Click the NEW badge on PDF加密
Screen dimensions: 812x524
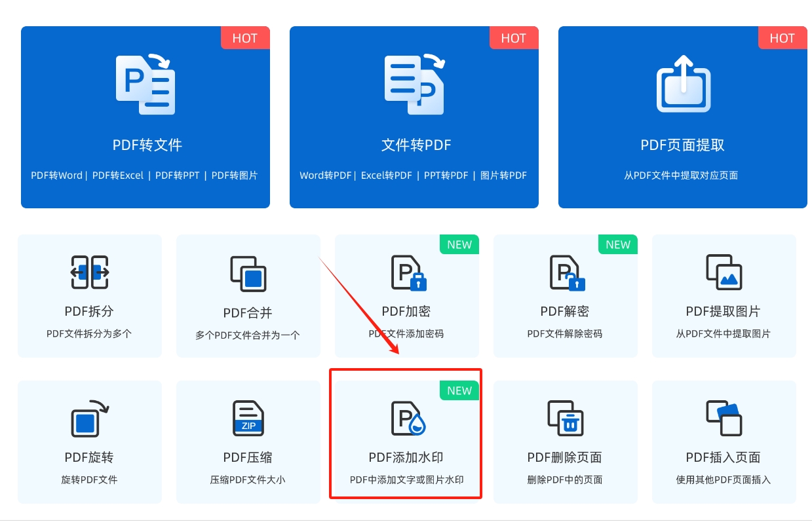click(x=459, y=244)
